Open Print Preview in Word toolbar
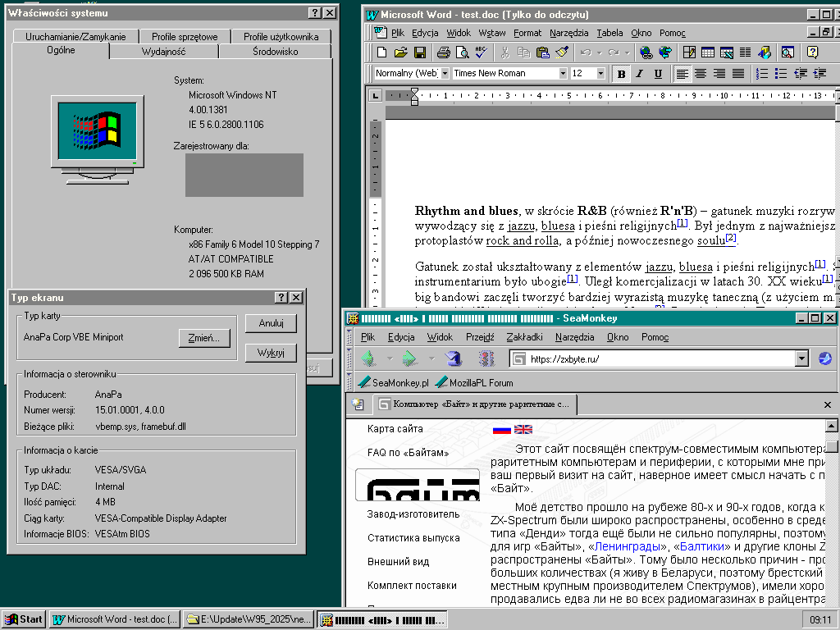Image resolution: width=840 pixels, height=630 pixels. [x=462, y=52]
